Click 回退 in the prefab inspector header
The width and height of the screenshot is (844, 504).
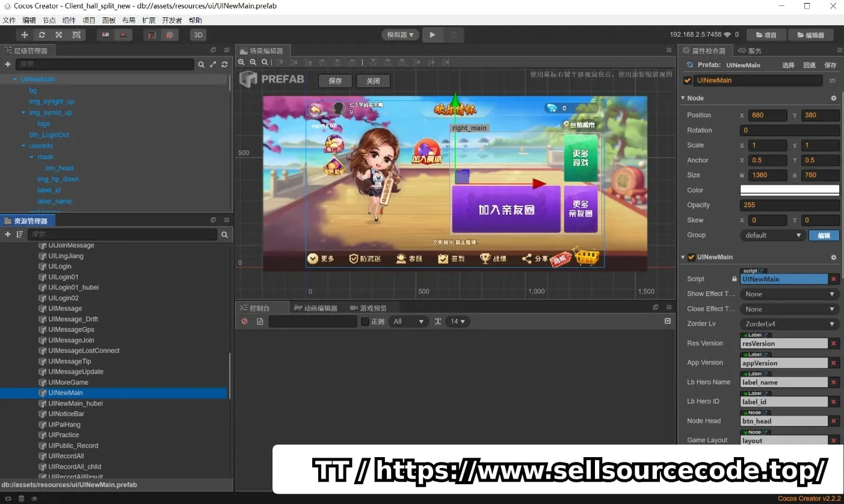(x=810, y=66)
